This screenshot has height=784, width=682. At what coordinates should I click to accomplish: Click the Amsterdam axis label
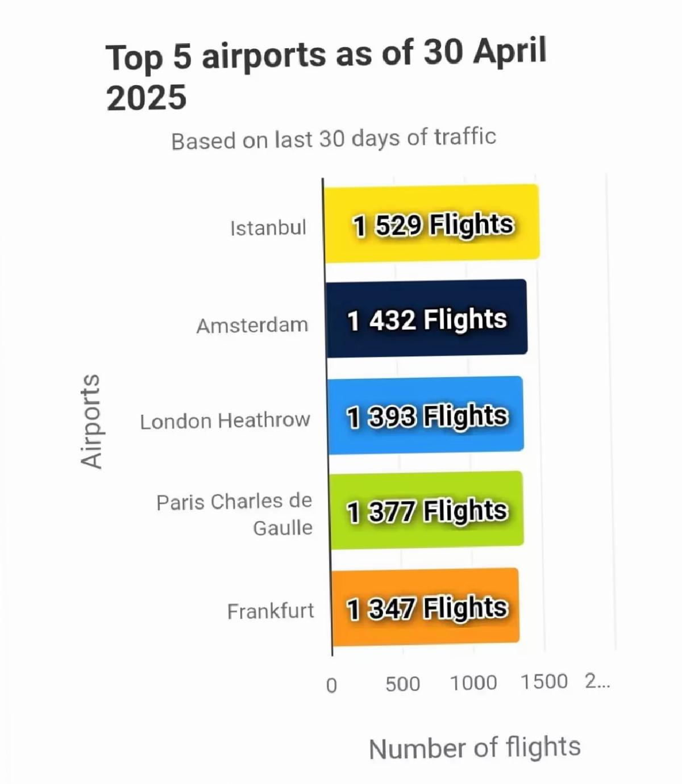[252, 326]
